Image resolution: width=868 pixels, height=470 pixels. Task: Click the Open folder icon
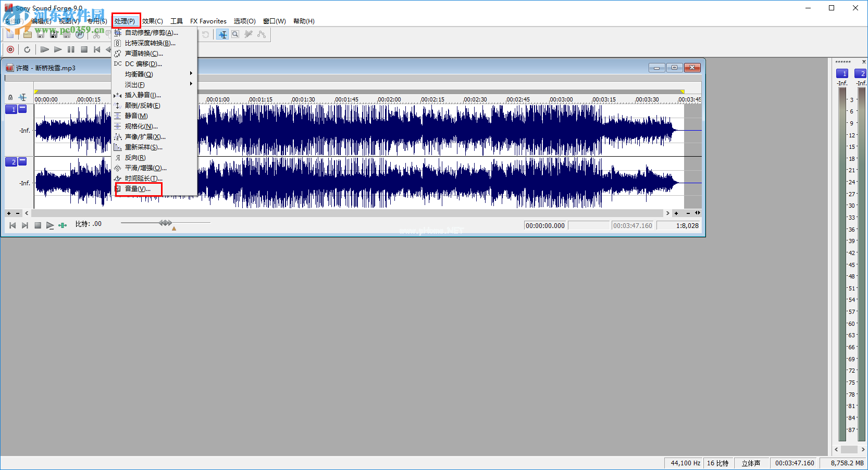28,34
